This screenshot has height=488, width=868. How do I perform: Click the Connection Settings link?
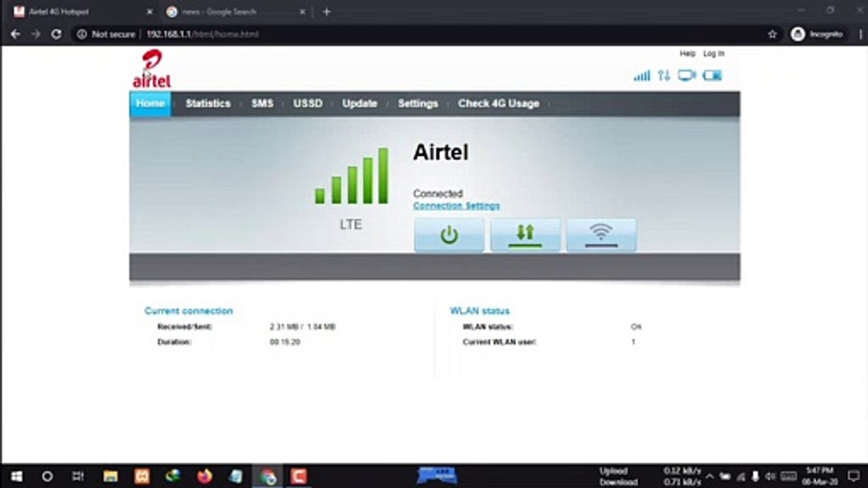click(456, 205)
